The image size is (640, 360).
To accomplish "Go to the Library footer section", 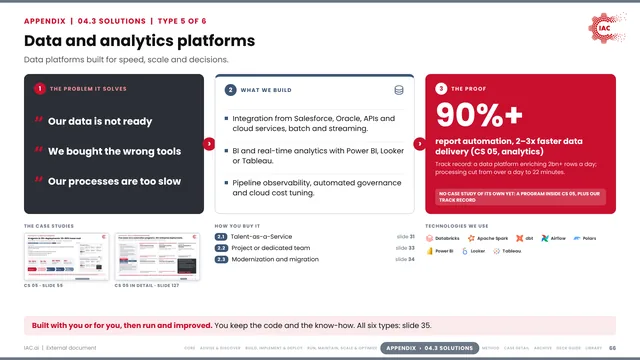I will pos(593,348).
